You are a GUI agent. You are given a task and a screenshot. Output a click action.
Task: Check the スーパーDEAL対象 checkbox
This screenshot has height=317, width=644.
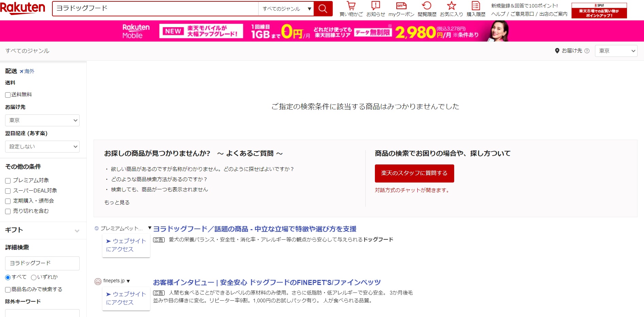[8, 191]
